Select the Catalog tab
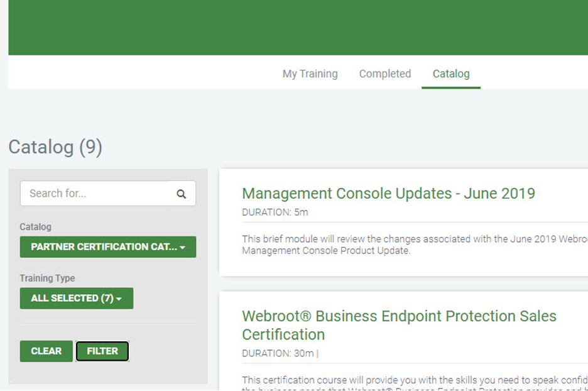 point(451,74)
